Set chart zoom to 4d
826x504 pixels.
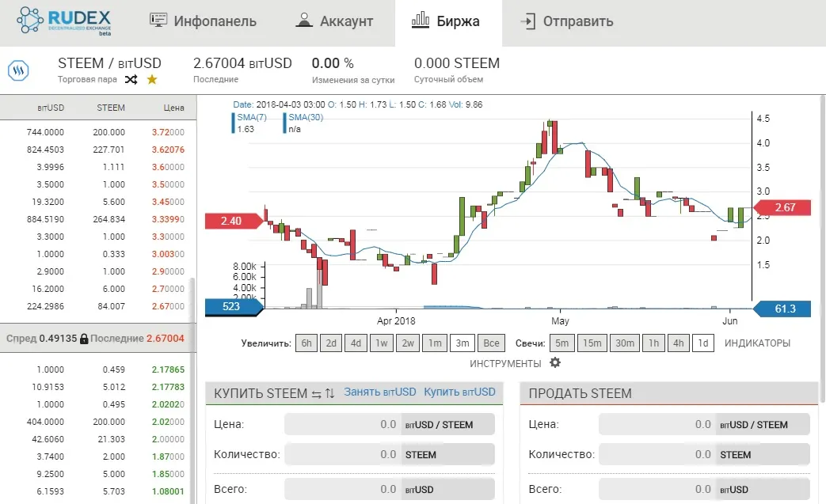pos(356,343)
